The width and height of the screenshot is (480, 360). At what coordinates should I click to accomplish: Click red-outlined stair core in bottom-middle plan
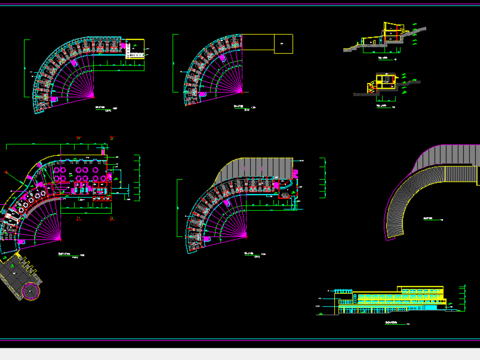285,193
